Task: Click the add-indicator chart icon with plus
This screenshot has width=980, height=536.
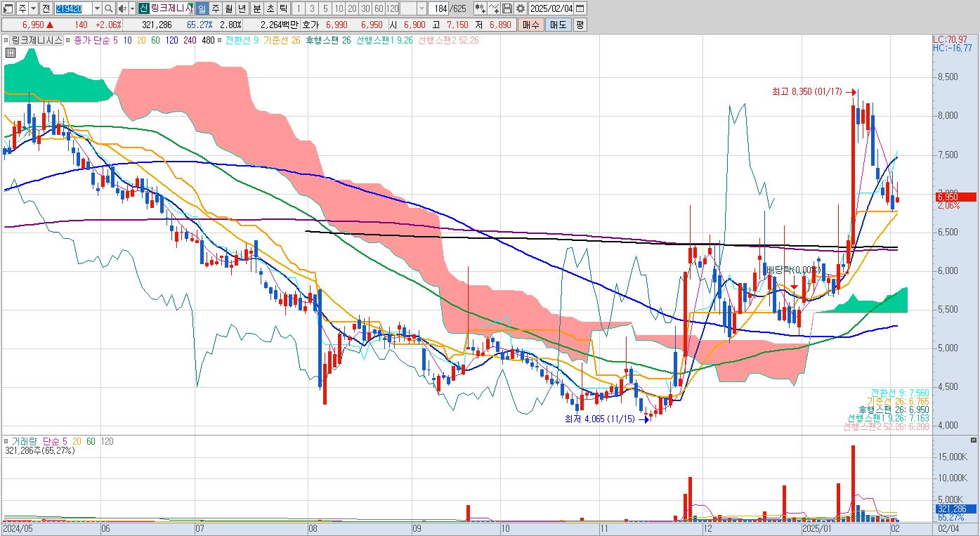Action: (481, 8)
